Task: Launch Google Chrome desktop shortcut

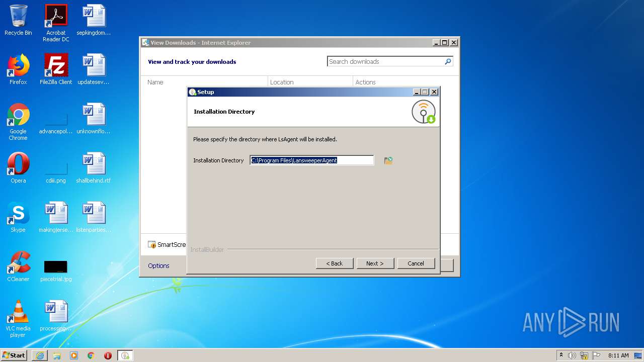Action: tap(18, 122)
